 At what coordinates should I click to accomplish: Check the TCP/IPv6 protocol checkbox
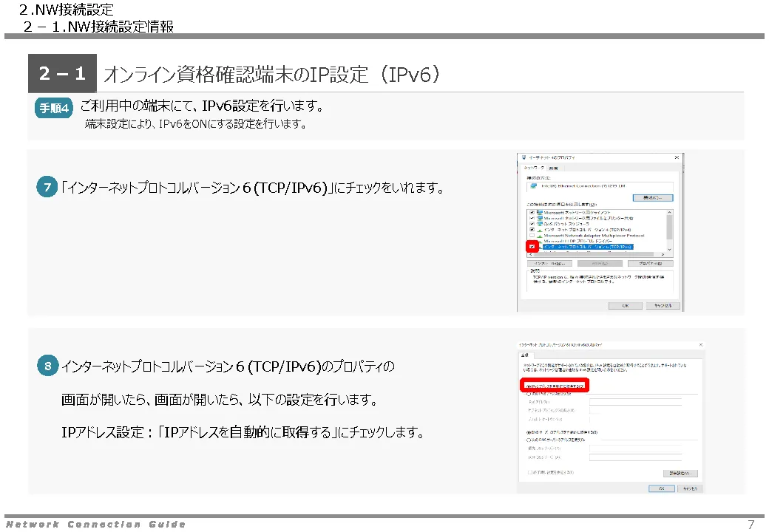tap(531, 247)
